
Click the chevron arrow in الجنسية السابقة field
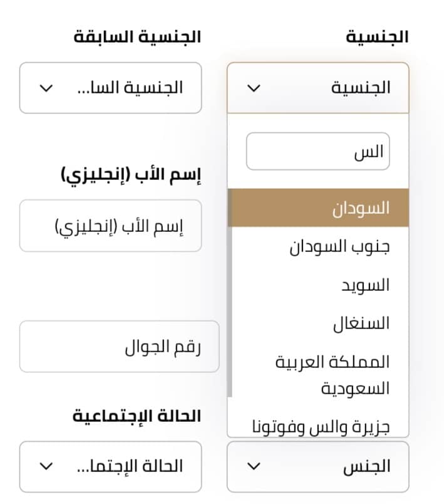46,88
